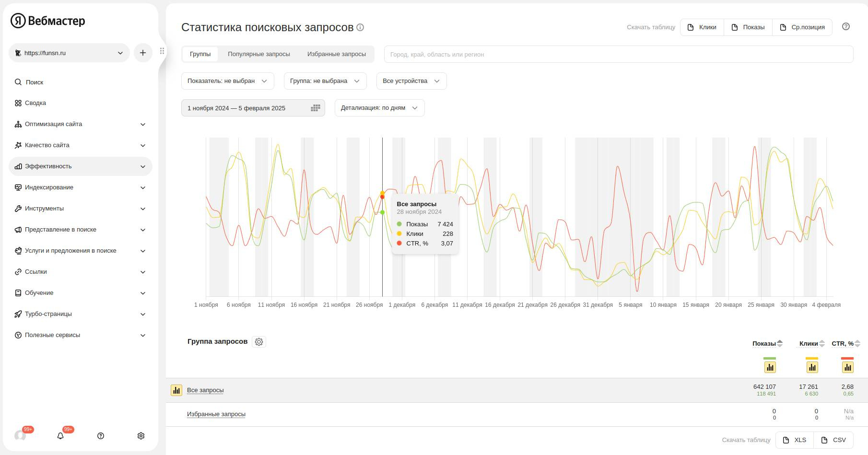Toggle the CTR chart display button
This screenshot has width=868, height=455.
(x=847, y=367)
